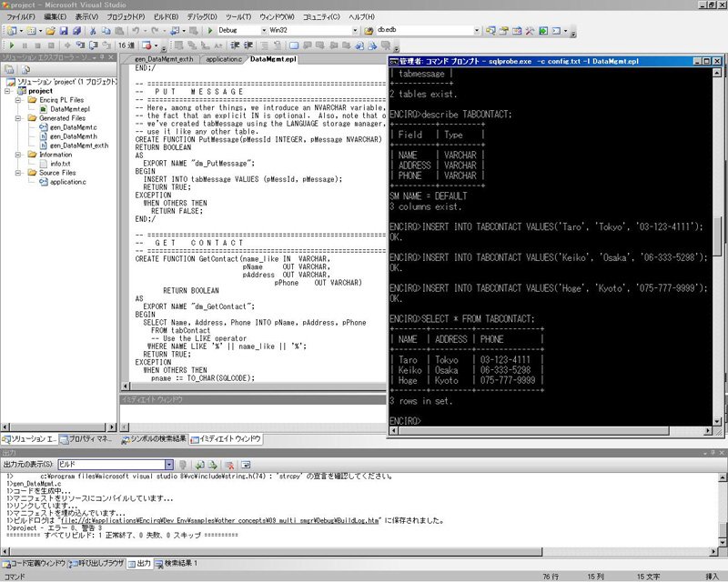Switch to the シンボルの検索結果 tab
The width and height of the screenshot is (728, 582).
coord(154,438)
